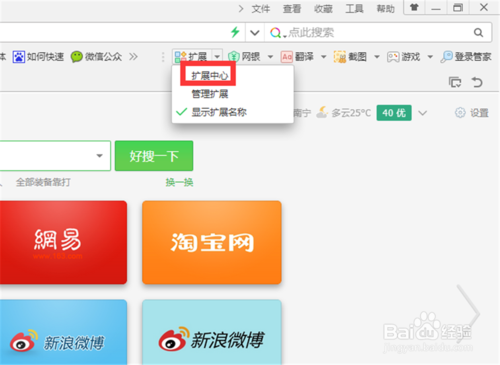This screenshot has height=365, width=500.
Task: Click the 翻译 translate icon
Action: pyautogui.click(x=287, y=57)
